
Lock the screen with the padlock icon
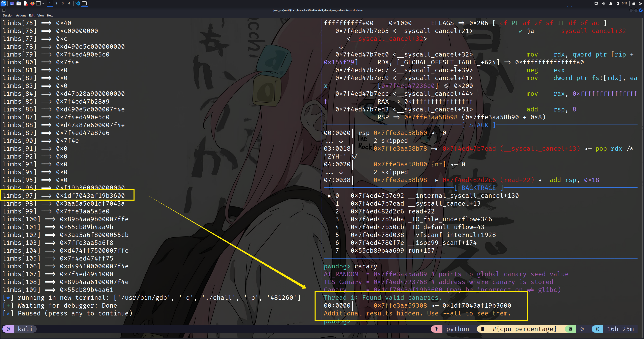click(634, 3)
